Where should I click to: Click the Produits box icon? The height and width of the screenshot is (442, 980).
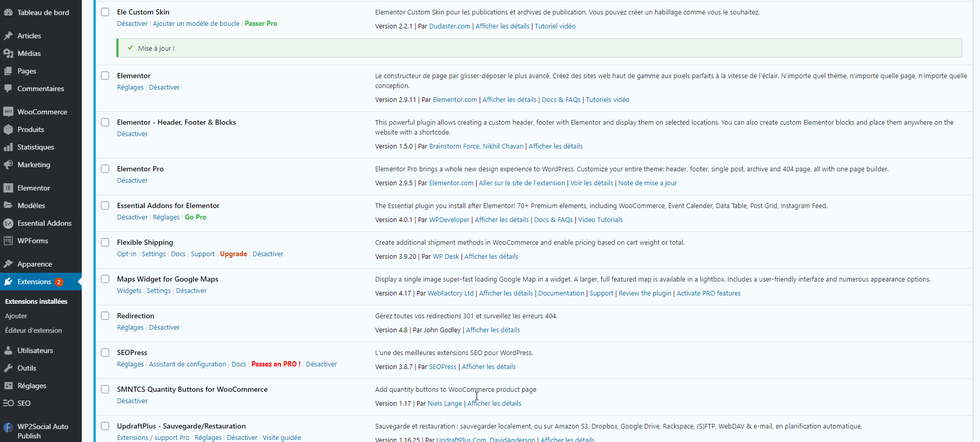coord(8,129)
